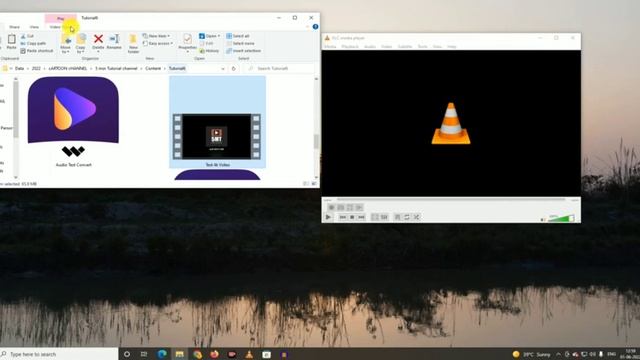Open the View tab in Explorer
This screenshot has height=360, width=640.
point(34,27)
